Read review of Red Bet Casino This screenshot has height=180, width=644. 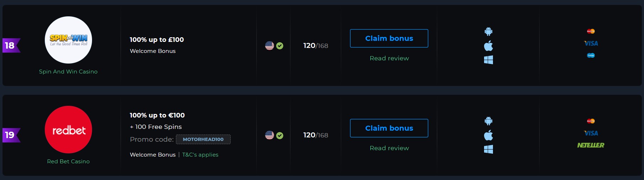pos(389,148)
